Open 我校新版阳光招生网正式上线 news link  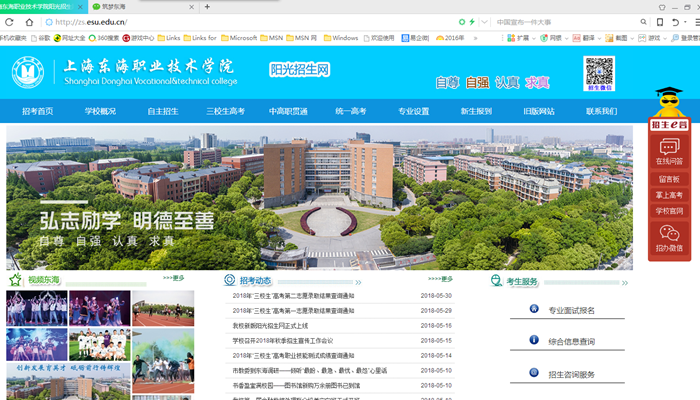(x=270, y=325)
